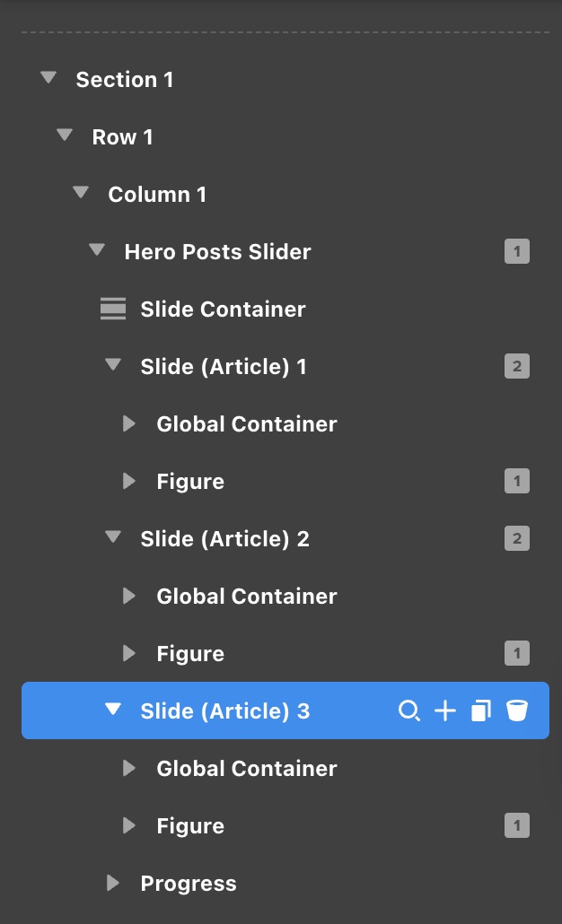This screenshot has height=924, width=562.
Task: Click the plus icon on Slide (Article) 3
Action: point(445,711)
